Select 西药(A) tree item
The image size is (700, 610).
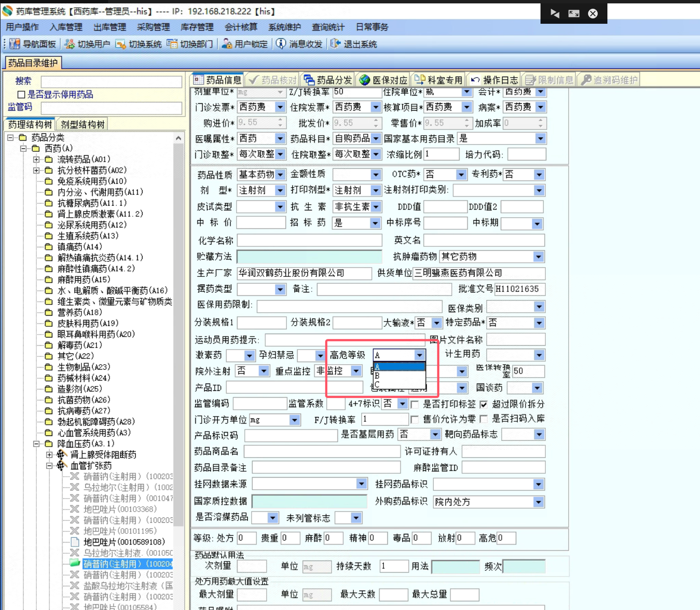[x=59, y=148]
